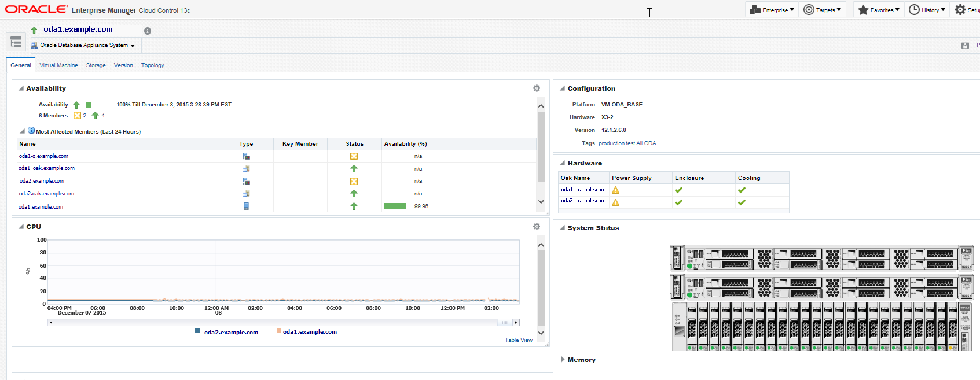Expand the Memory section
Screen dimensions: 980x380
coord(563,360)
